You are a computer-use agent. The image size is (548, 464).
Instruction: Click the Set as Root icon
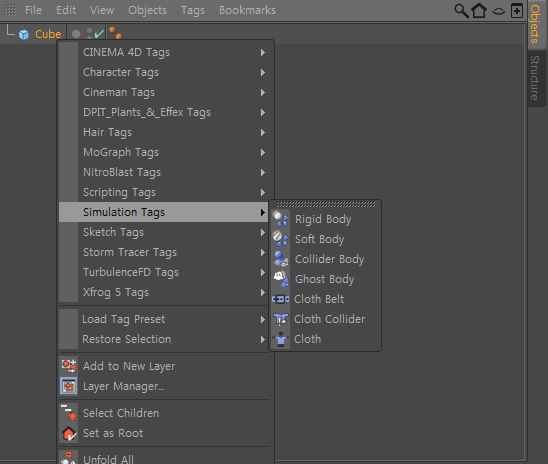[x=69, y=433]
